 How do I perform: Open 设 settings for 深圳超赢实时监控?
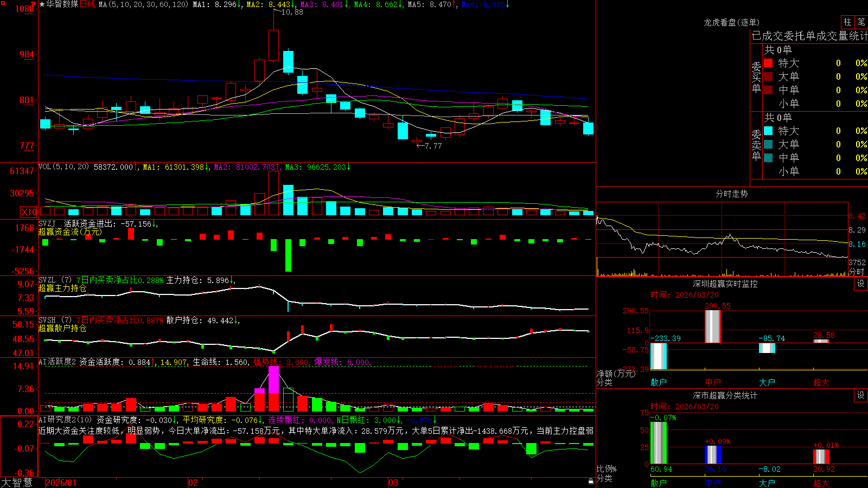pyautogui.click(x=861, y=284)
